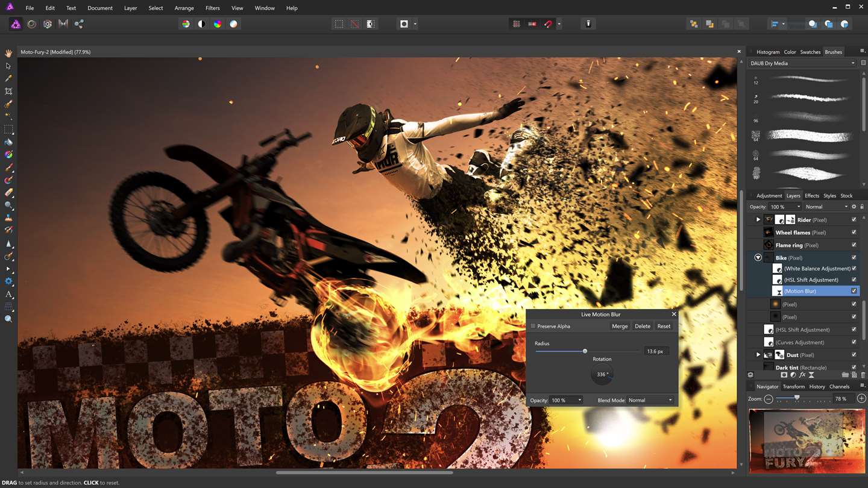Uncheck visibility of Motion Blur layer
The height and width of the screenshot is (488, 868).
854,291
